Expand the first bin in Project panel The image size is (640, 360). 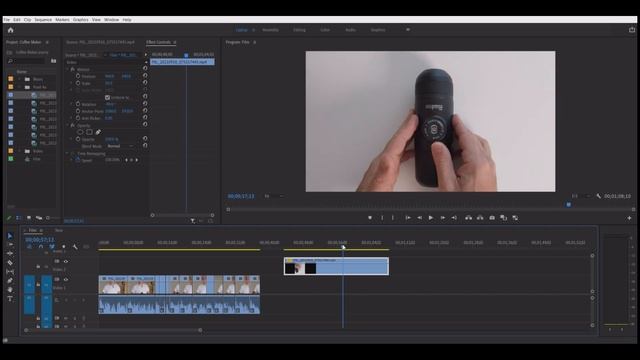tap(19, 79)
